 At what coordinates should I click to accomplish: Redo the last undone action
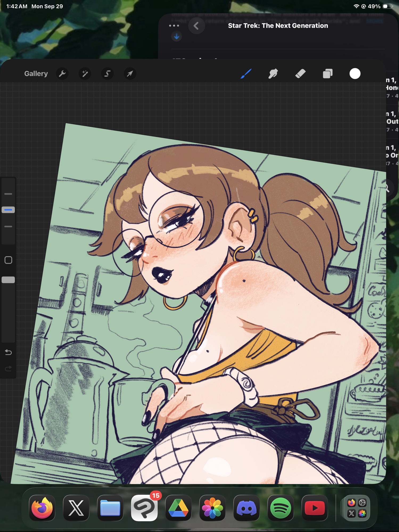[x=8, y=368]
